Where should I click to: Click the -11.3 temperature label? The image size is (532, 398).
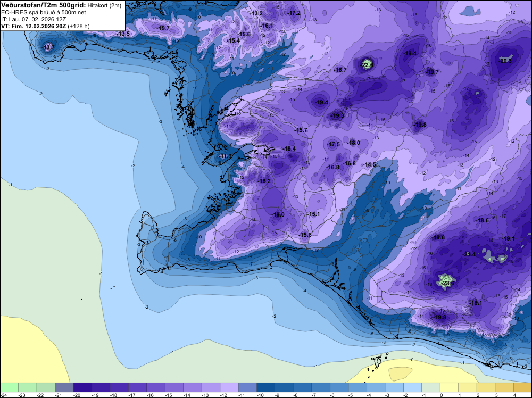tap(225, 156)
